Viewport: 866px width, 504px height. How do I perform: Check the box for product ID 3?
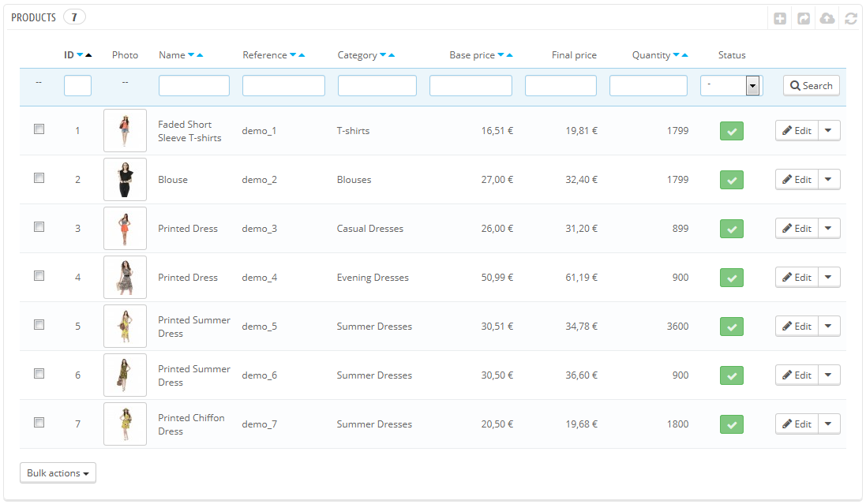click(39, 227)
